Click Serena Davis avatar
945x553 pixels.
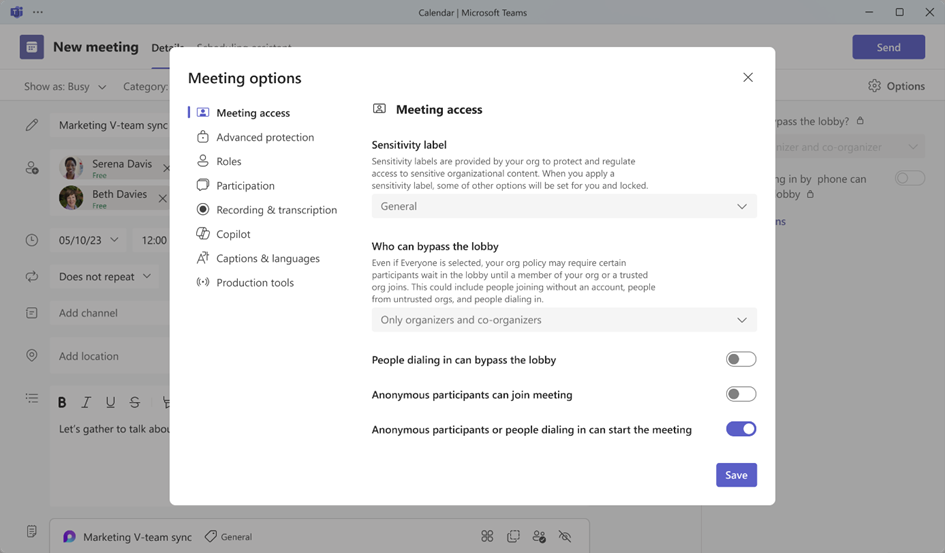coord(71,167)
